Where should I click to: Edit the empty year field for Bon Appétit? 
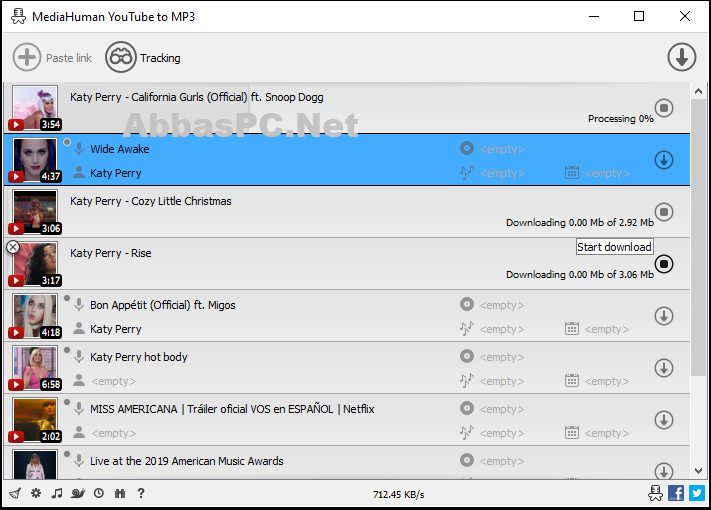click(607, 329)
